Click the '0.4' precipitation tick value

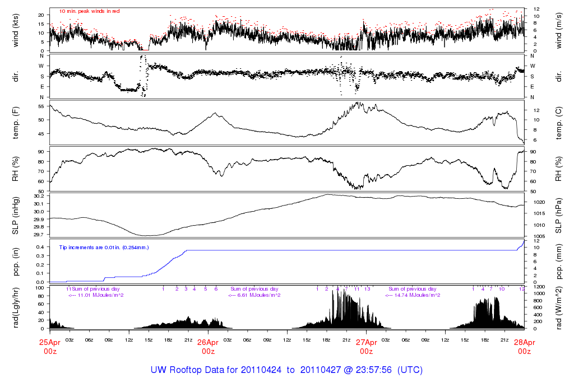[x=40, y=247]
